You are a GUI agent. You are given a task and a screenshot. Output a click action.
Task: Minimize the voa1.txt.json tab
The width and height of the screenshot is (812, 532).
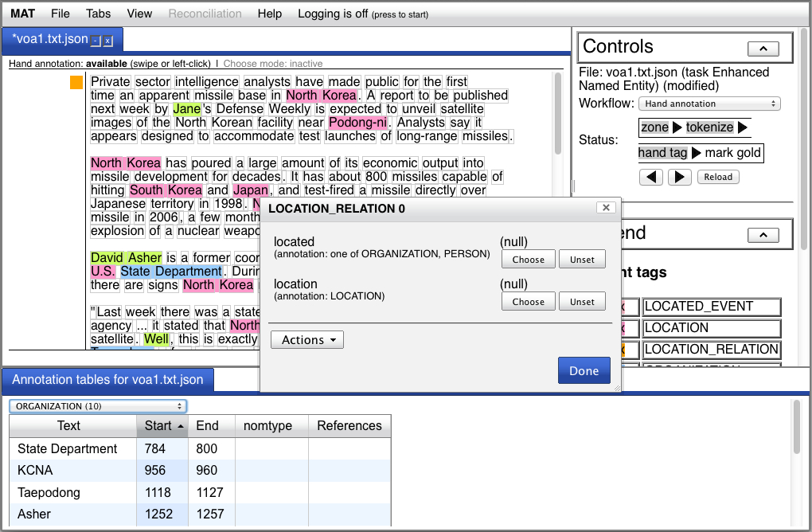click(96, 41)
